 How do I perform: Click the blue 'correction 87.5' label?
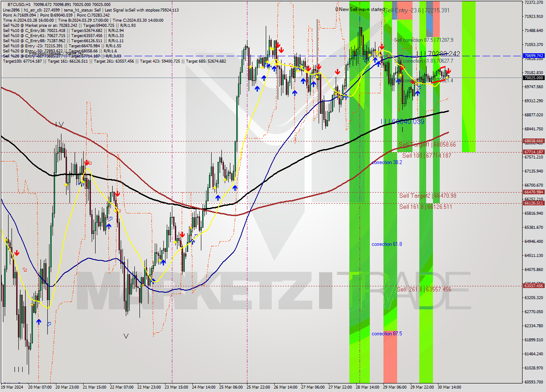386,334
